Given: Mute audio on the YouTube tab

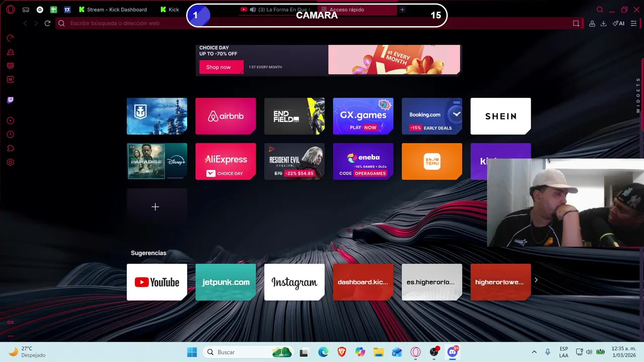Looking at the screenshot, I should [253, 10].
